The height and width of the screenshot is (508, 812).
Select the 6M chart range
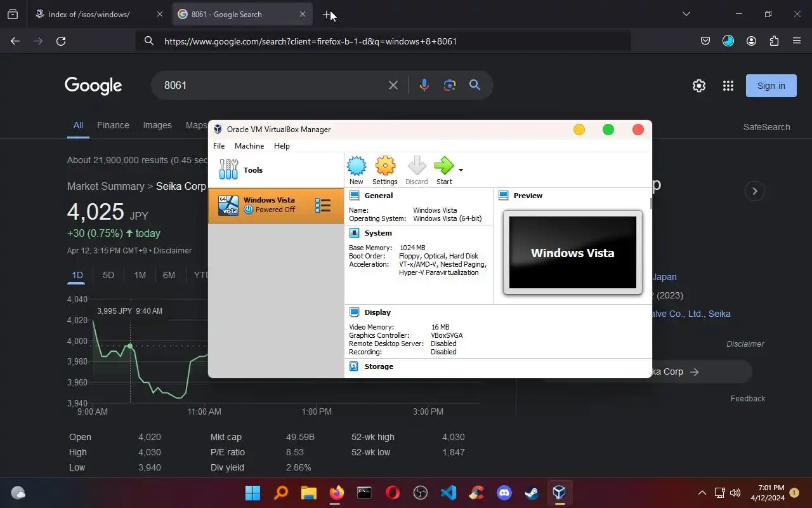(169, 275)
